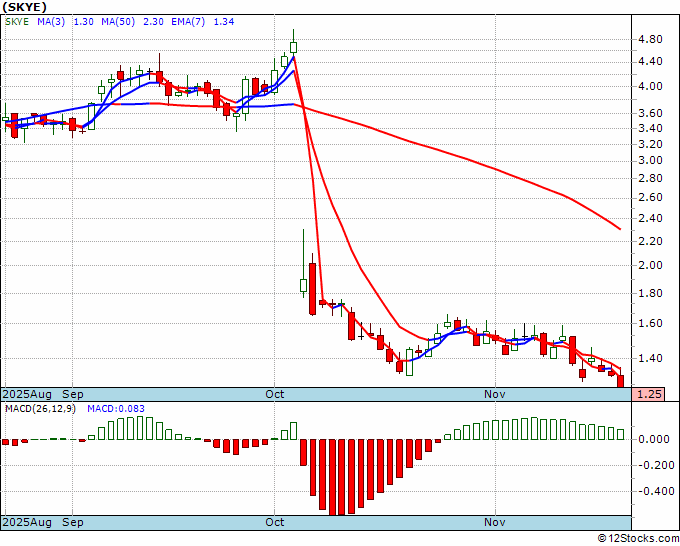
Task: Click 2025Aug on the price chart date axis
Action: [x=27, y=394]
